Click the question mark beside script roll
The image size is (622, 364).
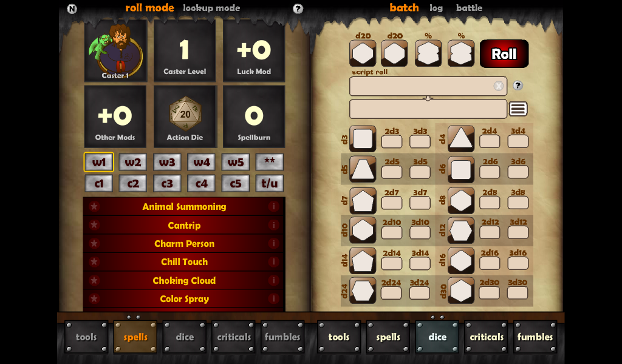pyautogui.click(x=518, y=86)
